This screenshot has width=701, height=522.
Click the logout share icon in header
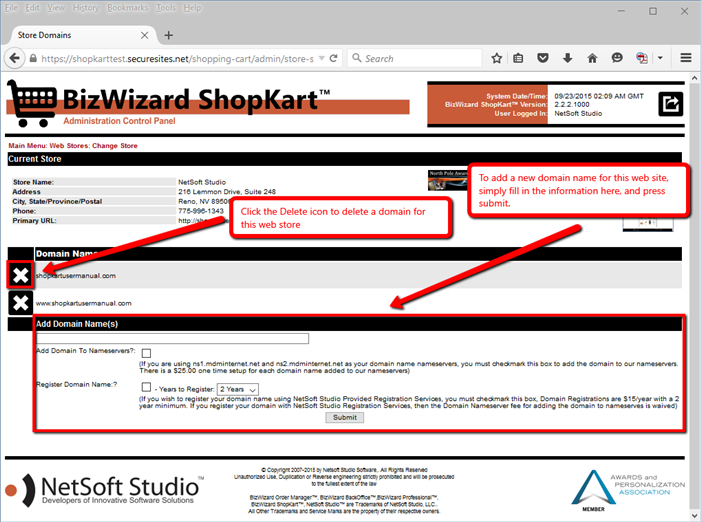click(671, 104)
